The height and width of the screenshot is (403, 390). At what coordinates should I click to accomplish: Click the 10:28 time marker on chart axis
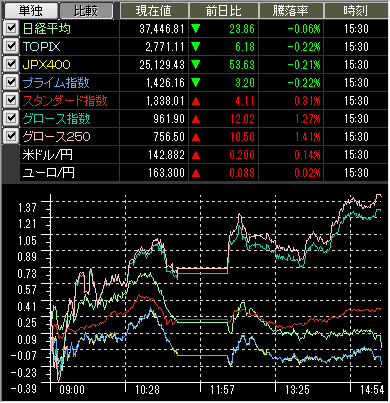147,390
